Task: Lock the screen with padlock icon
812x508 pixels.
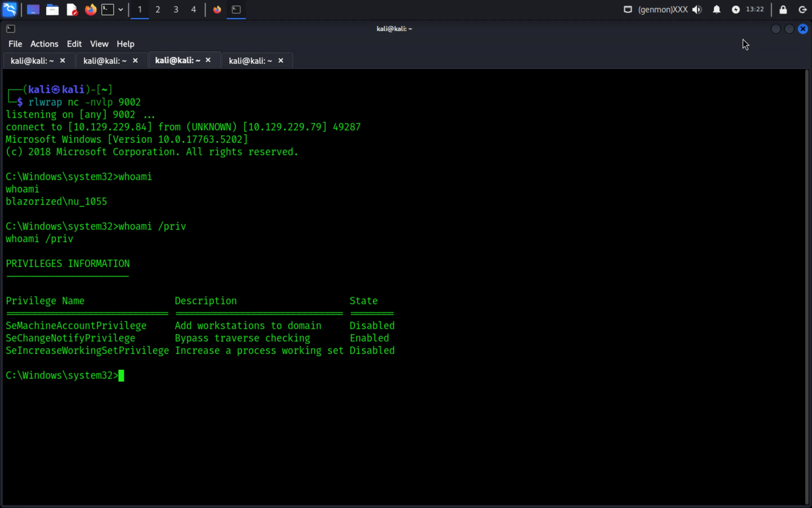Action: (783, 9)
